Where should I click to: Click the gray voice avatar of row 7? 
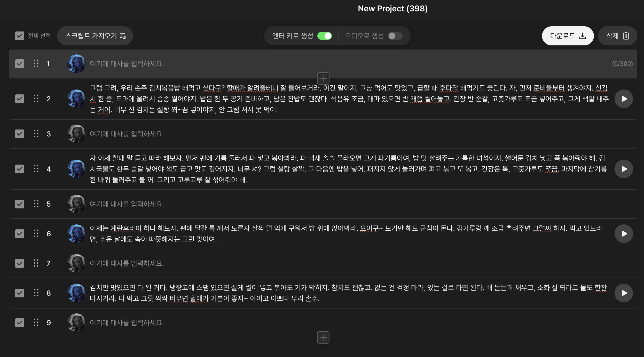(x=76, y=263)
